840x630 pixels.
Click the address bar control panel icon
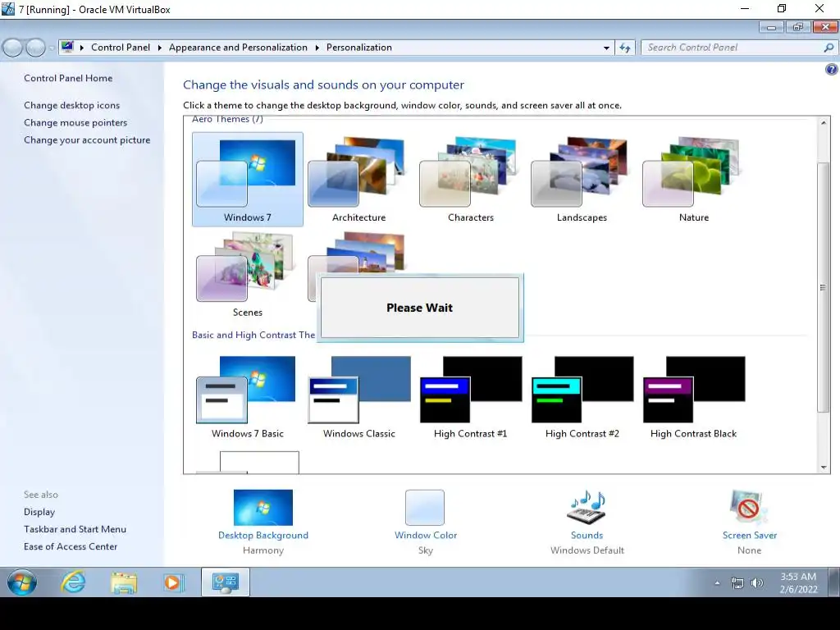pos(67,47)
